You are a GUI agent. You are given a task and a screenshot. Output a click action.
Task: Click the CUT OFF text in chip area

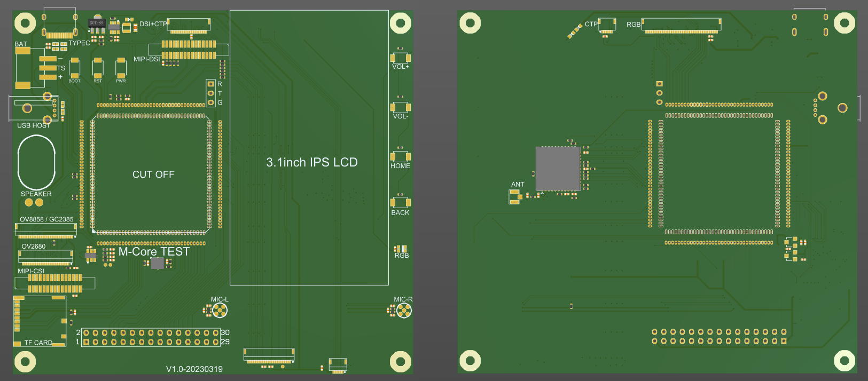[153, 174]
